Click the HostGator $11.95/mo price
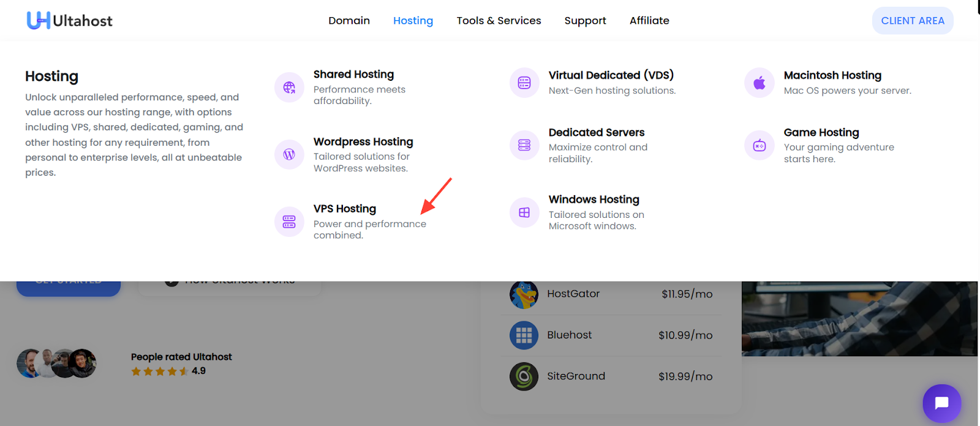The width and height of the screenshot is (980, 426). 687,294
